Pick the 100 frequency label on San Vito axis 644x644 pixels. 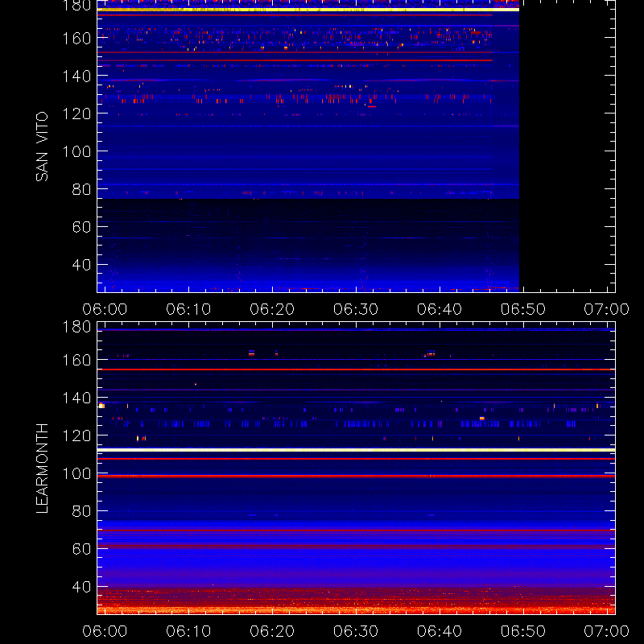pyautogui.click(x=76, y=151)
